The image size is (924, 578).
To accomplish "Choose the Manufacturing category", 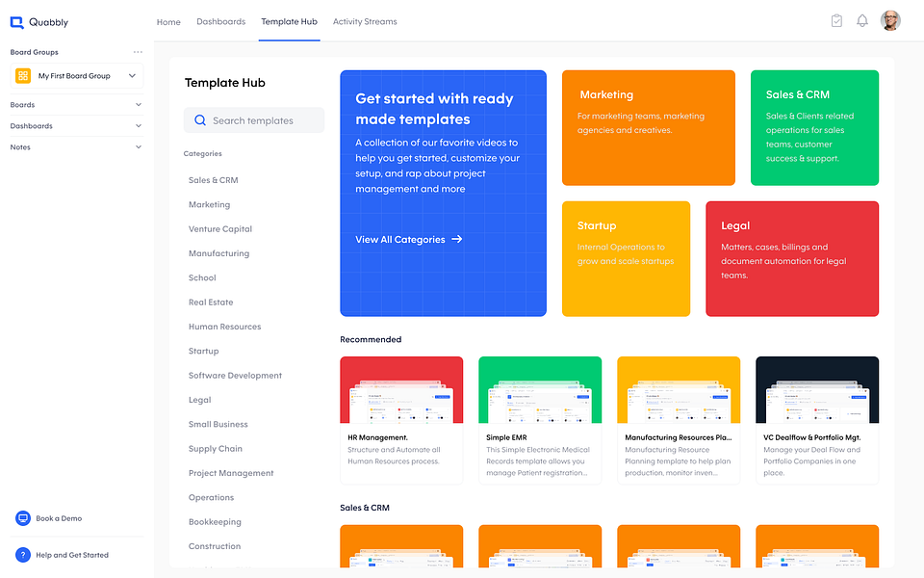I will pos(218,253).
